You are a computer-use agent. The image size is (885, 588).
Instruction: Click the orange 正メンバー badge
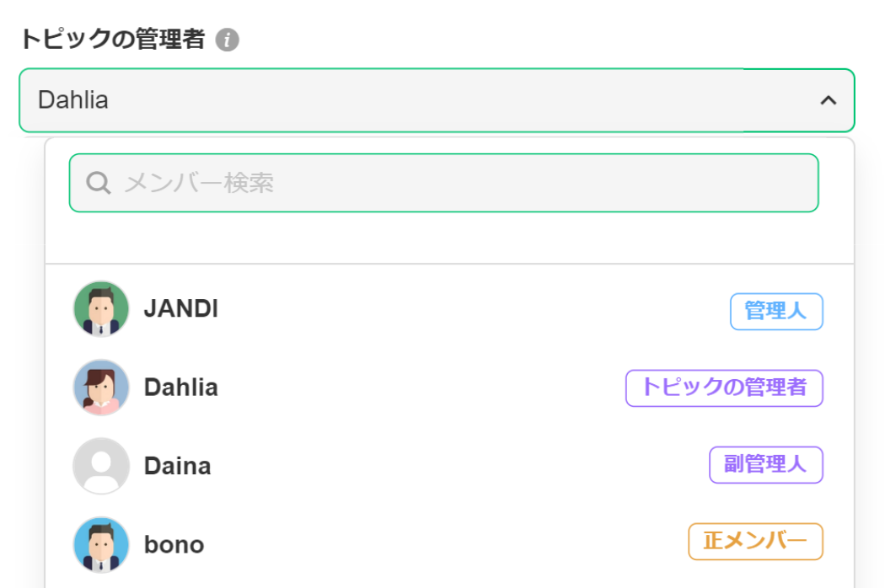point(755,542)
